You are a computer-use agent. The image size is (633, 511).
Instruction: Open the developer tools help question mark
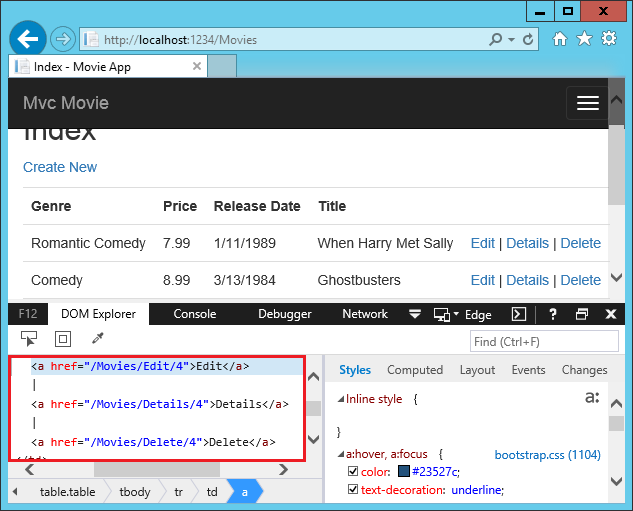click(x=552, y=314)
